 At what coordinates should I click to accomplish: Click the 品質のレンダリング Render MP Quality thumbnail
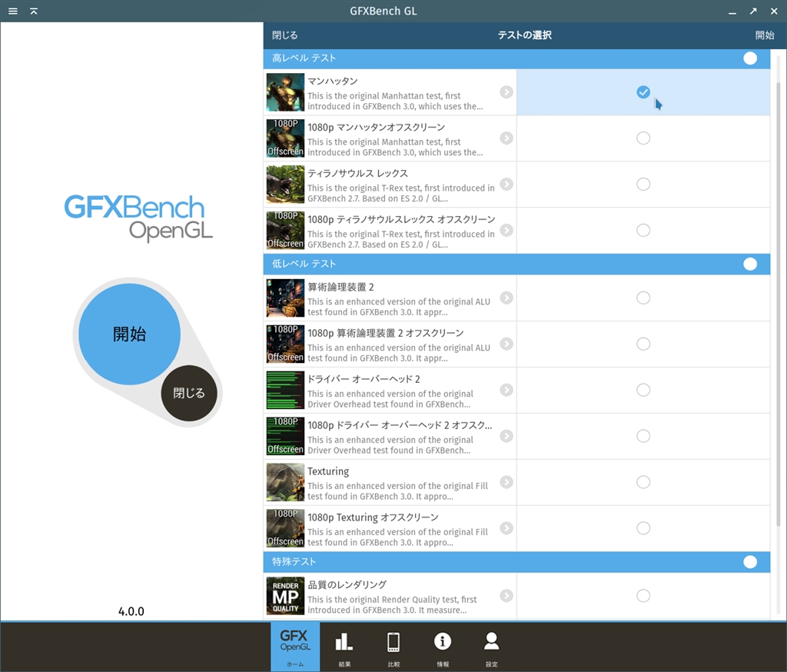[x=285, y=596]
